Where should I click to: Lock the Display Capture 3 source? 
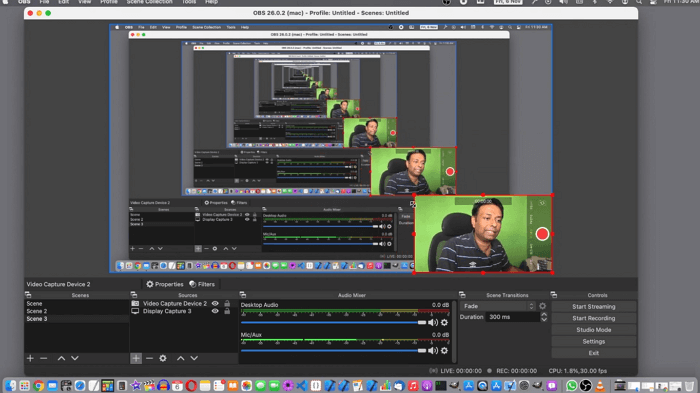(227, 311)
